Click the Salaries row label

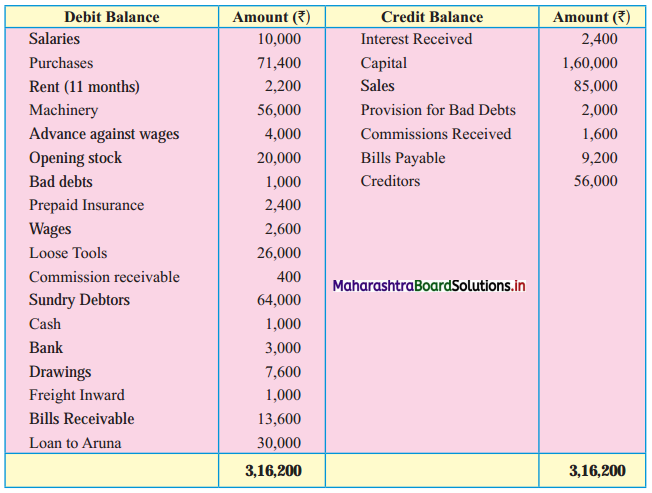point(54,39)
